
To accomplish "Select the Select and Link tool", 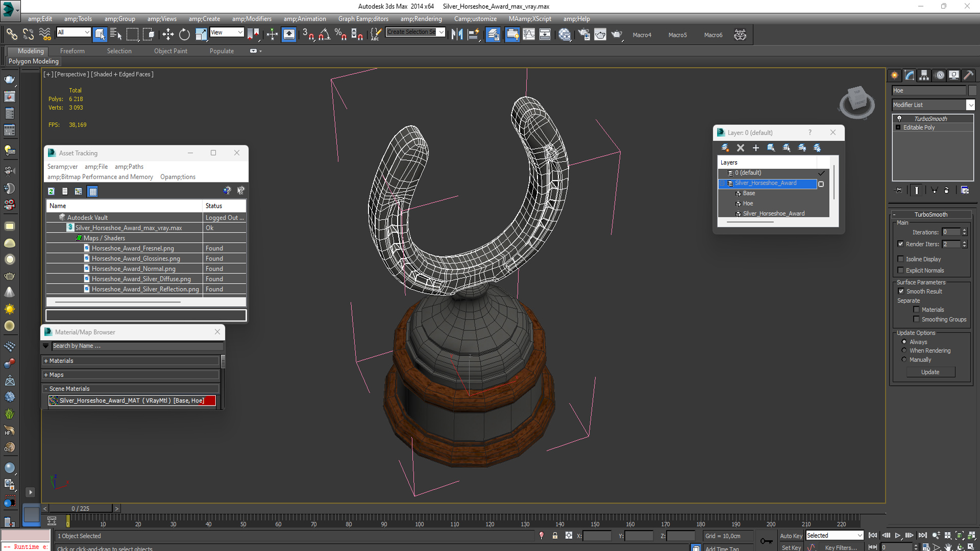I will pyautogui.click(x=12, y=34).
